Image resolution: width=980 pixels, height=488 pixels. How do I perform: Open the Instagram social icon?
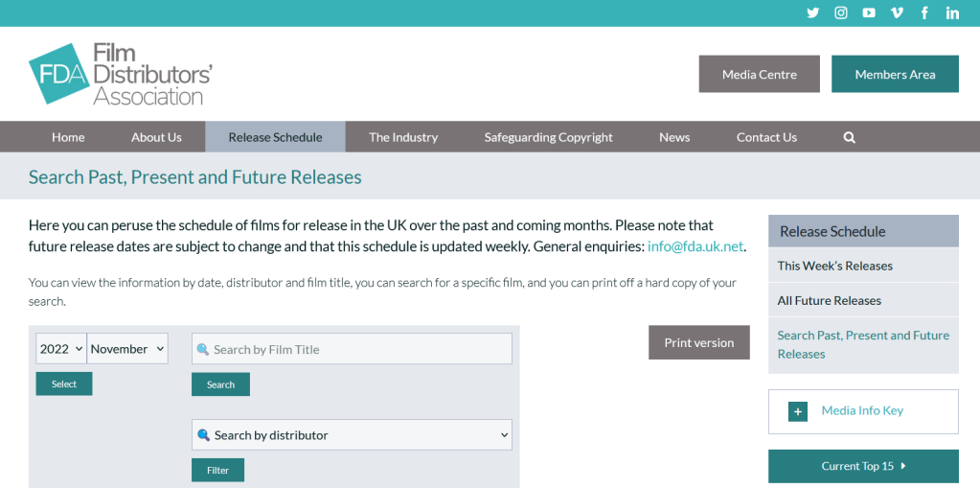[x=841, y=12]
